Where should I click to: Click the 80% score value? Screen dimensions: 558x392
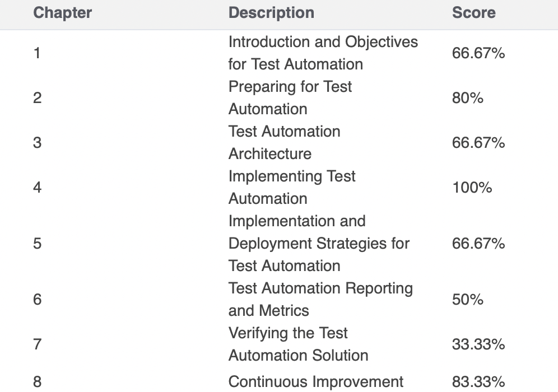point(467,98)
